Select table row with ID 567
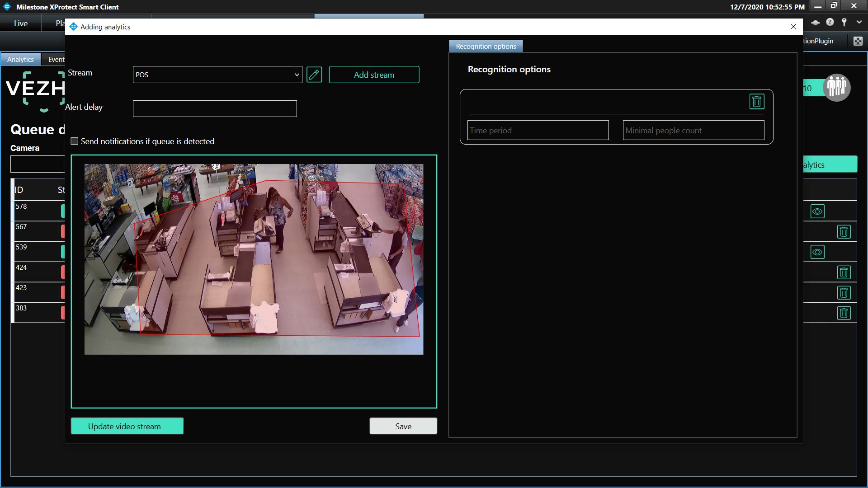The image size is (868, 488). click(38, 231)
